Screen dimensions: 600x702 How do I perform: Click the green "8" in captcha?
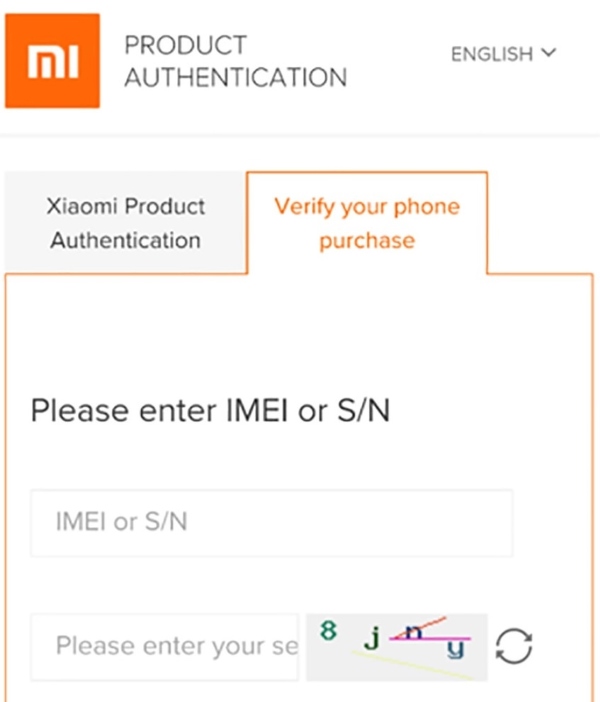(329, 631)
